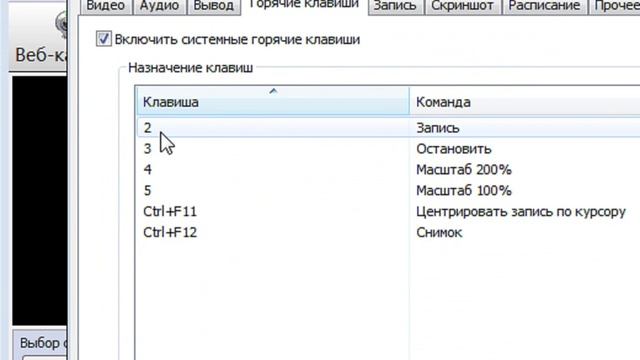The image size is (640, 360).
Task: Select the Горячие клавиши tab
Action: (304, 6)
